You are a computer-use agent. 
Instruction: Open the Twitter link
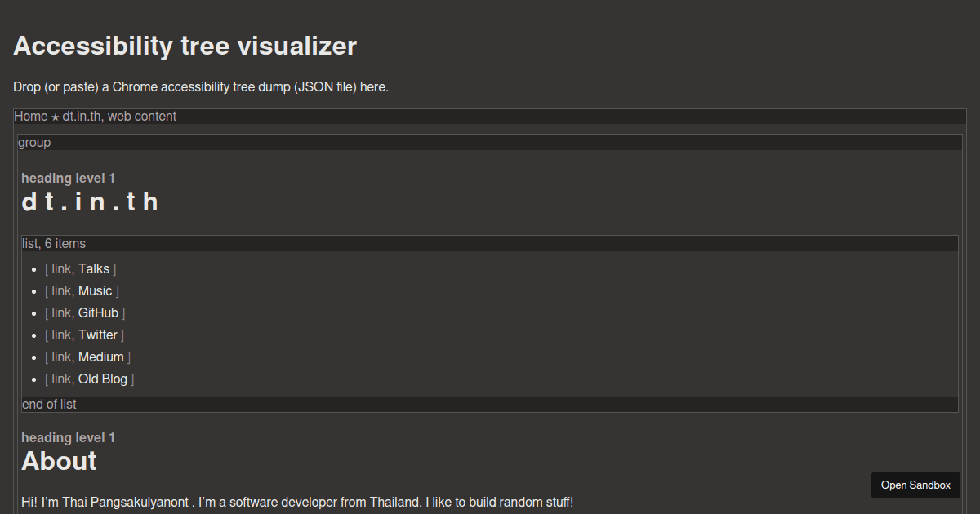97,335
